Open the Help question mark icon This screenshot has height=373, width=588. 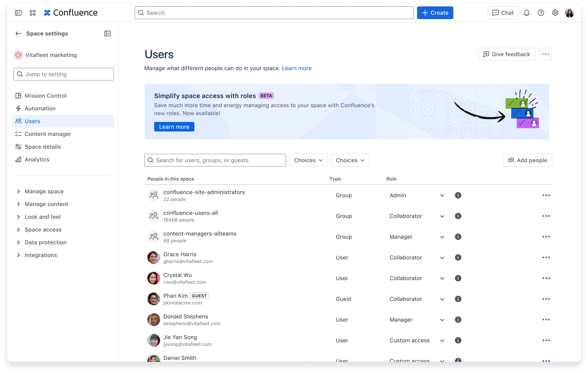(541, 13)
